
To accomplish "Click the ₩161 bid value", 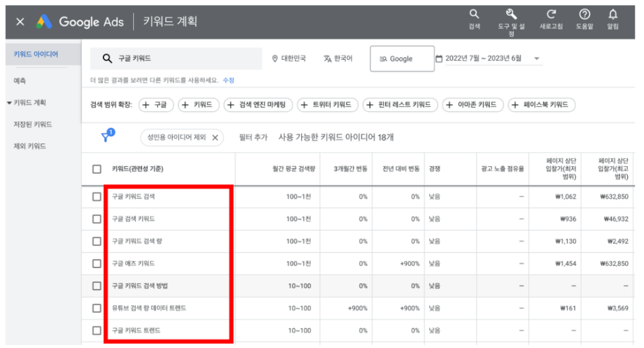I will coord(568,308).
